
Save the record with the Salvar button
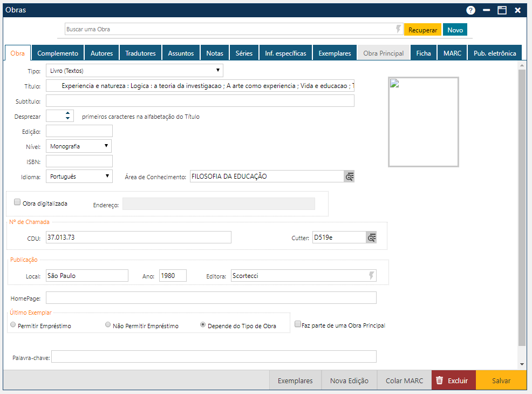[501, 380]
